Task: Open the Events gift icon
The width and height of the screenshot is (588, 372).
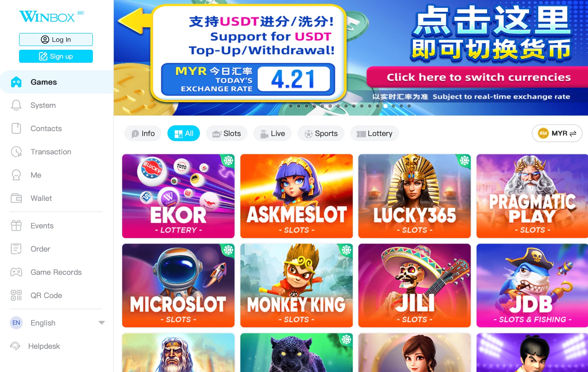Action: [x=16, y=226]
